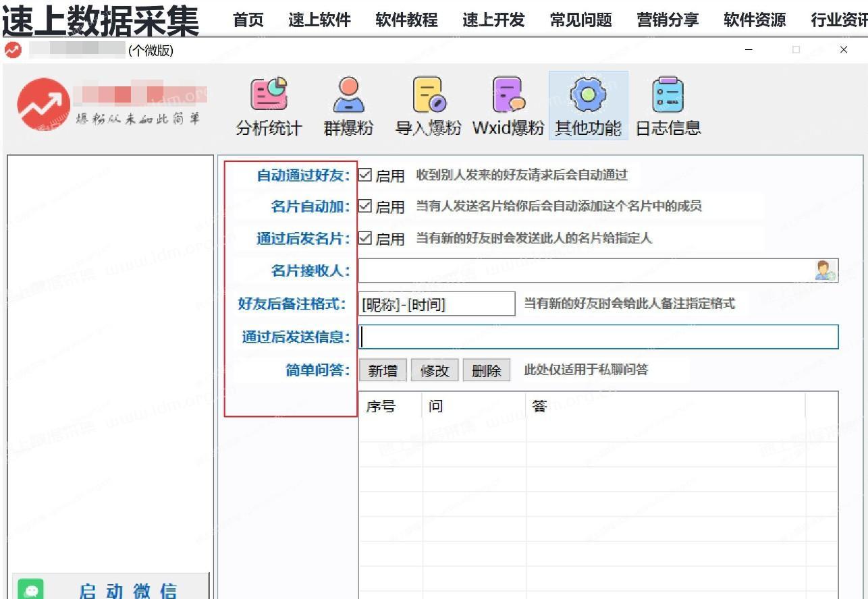
Task: Open 常见问题 menu item
Action: point(580,20)
